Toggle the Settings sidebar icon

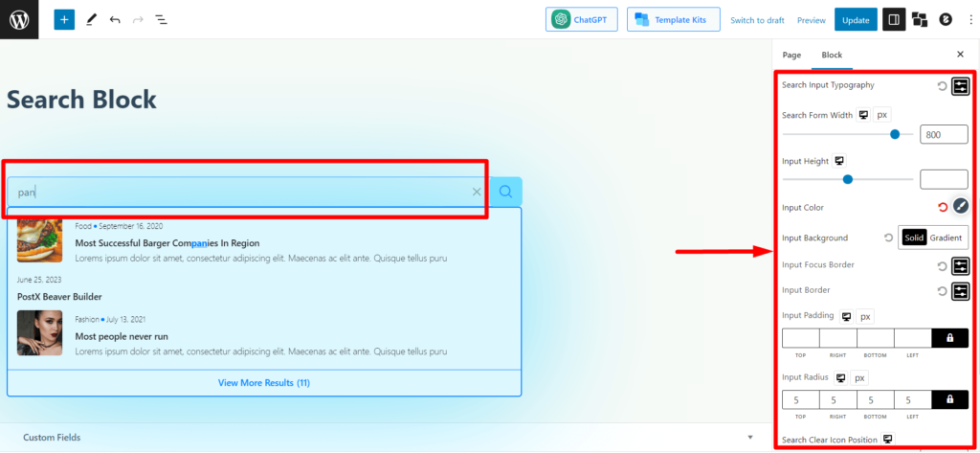pyautogui.click(x=894, y=20)
